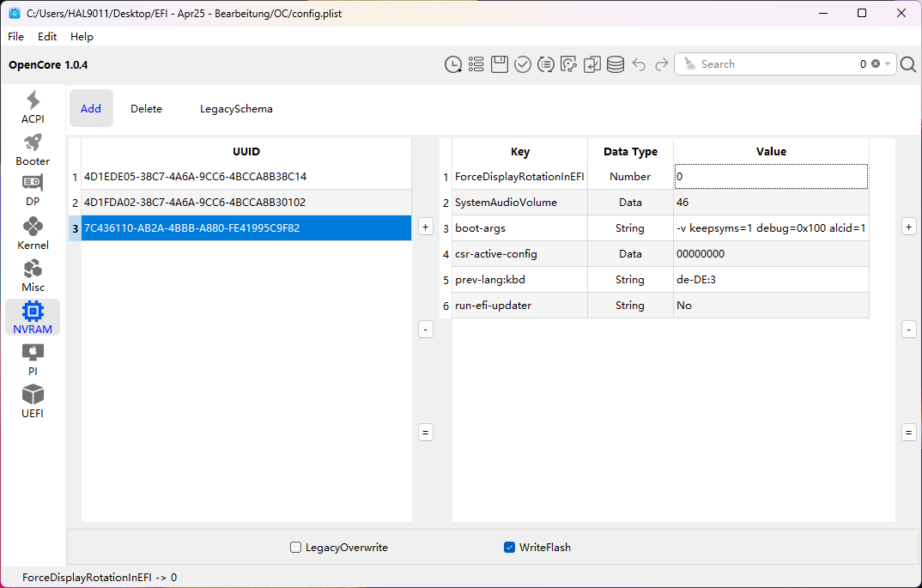Open the UEFI section in sidebar
This screenshot has width=922, height=588.
click(33, 402)
